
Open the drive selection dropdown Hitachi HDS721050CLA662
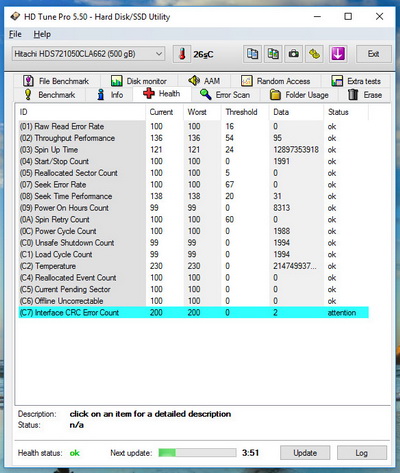pos(88,54)
